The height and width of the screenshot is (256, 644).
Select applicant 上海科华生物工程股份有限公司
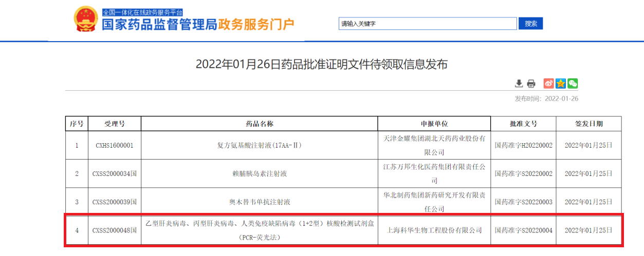[x=434, y=230]
